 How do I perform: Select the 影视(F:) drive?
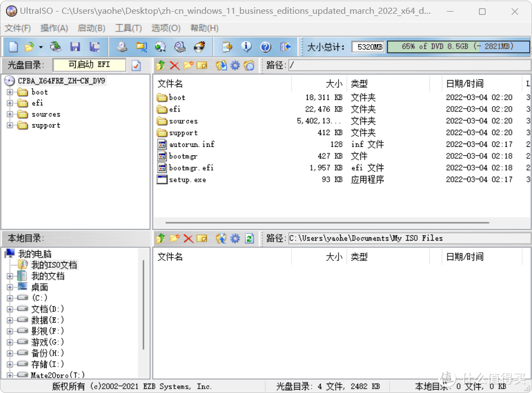point(48,331)
